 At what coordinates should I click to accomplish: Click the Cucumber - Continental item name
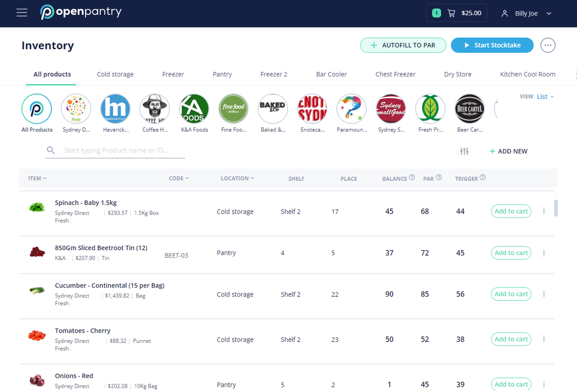click(110, 285)
